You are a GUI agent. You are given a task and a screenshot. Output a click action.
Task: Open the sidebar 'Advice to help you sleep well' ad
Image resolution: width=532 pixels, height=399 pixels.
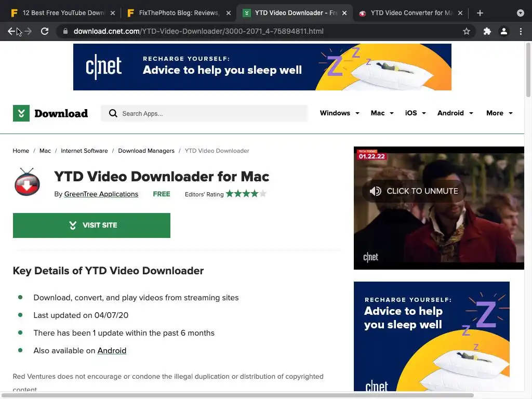(432, 336)
